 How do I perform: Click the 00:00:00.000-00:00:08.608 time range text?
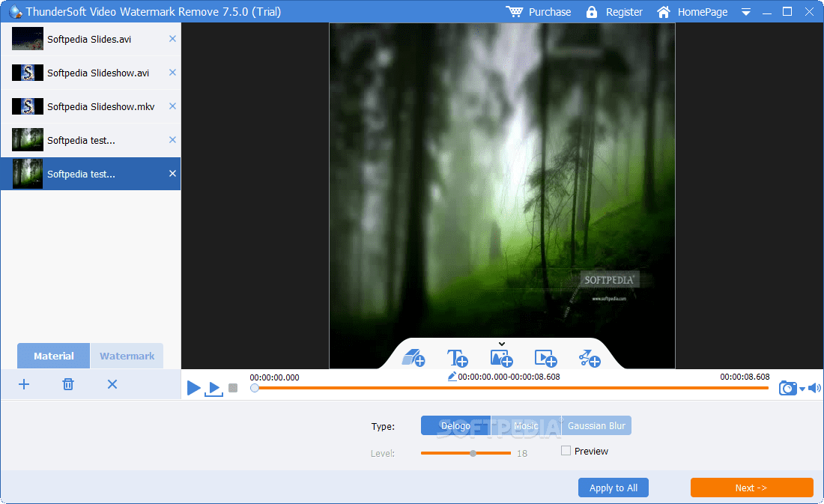509,377
